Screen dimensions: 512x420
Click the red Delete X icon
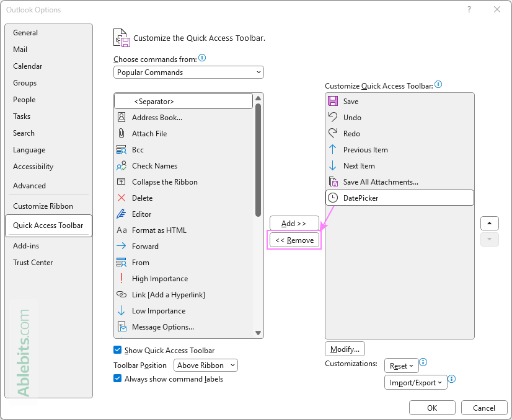pyautogui.click(x=121, y=198)
